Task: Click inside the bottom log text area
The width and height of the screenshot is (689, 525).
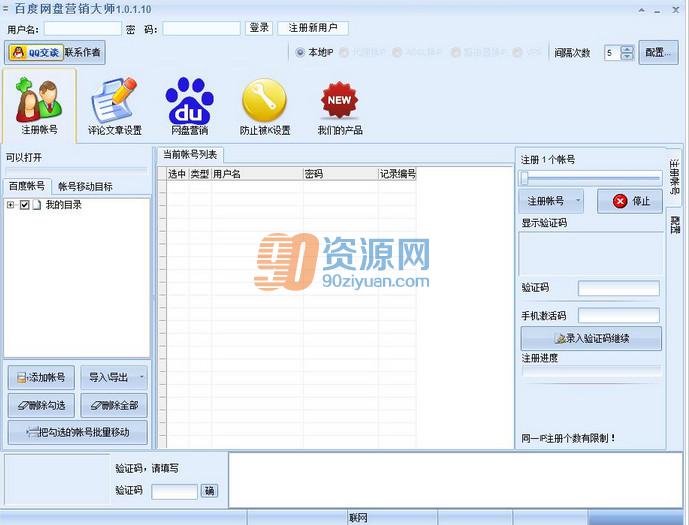Action: (x=455, y=480)
